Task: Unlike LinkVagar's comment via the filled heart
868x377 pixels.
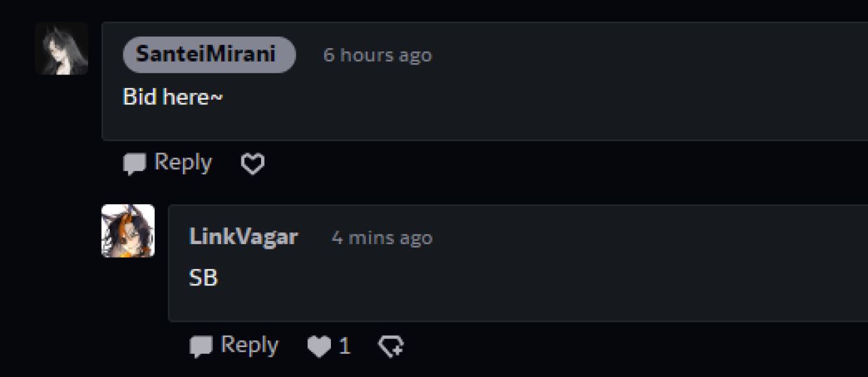Action: (319, 347)
